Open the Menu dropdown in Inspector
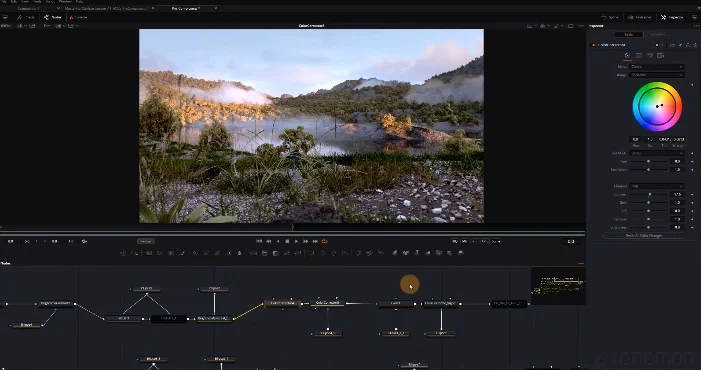This screenshot has width=701, height=370. point(656,67)
